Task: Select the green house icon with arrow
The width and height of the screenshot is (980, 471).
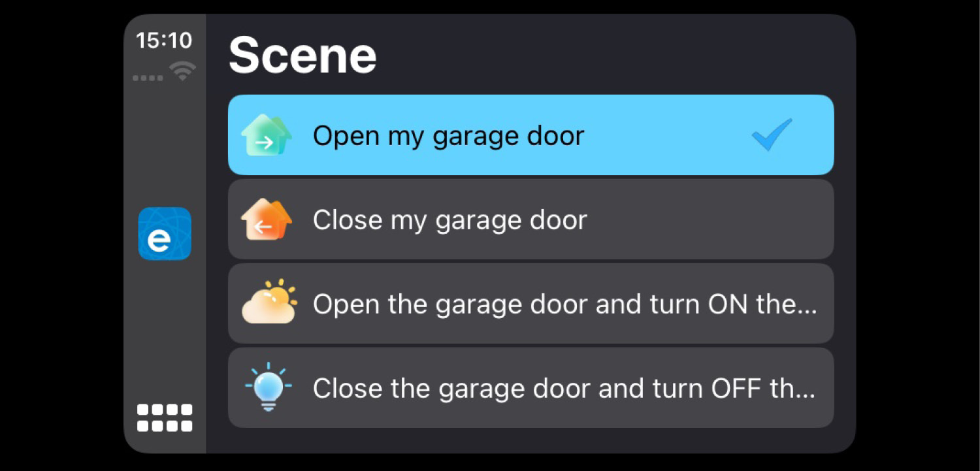Action: (267, 135)
